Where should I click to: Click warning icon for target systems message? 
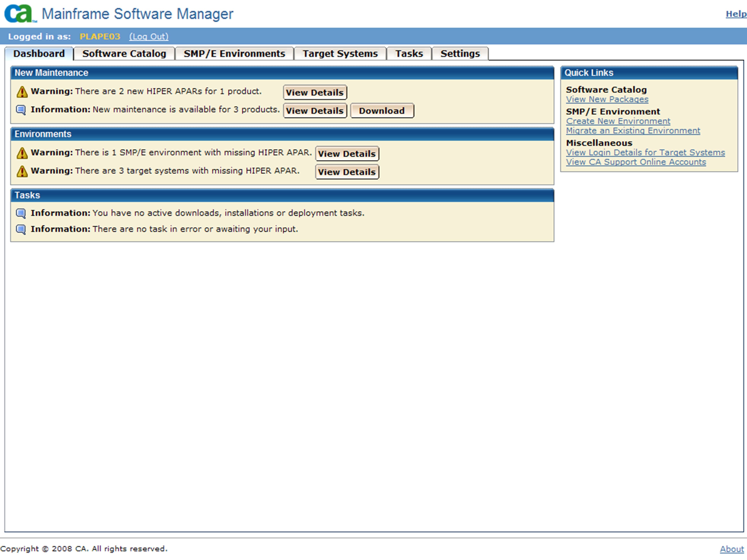click(x=22, y=171)
